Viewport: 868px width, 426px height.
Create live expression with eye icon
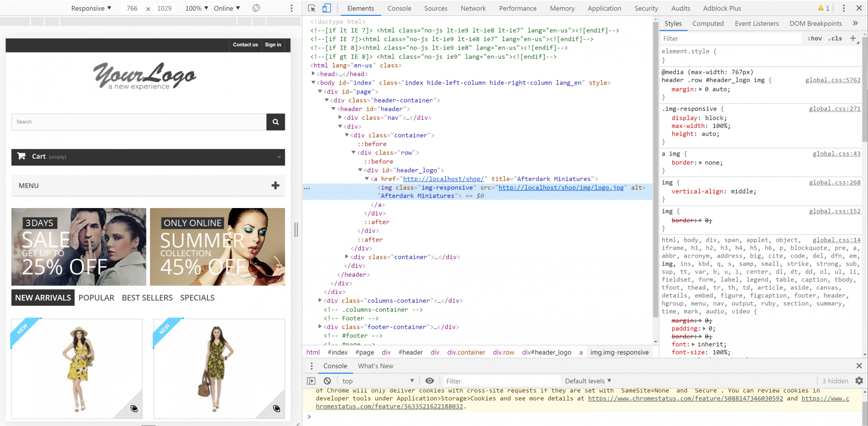[429, 381]
